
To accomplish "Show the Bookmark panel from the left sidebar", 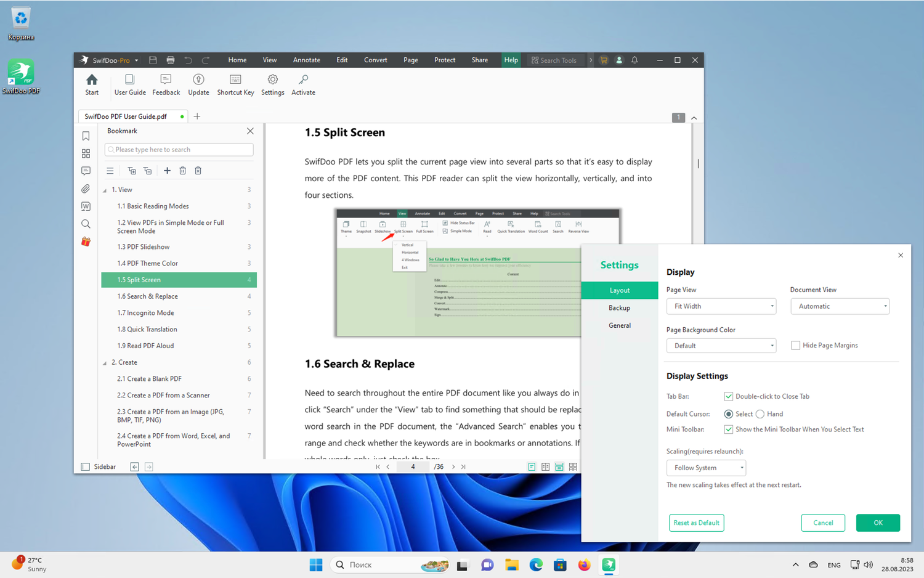I will coord(86,136).
